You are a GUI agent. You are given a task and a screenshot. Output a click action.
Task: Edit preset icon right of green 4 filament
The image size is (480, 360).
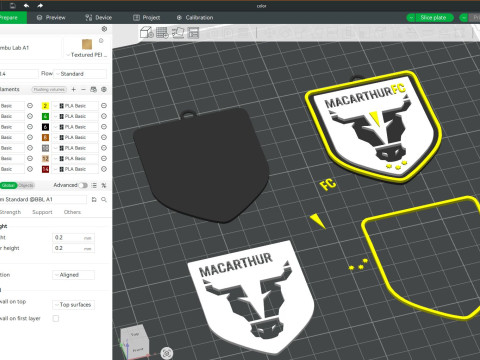pyautogui.click(x=104, y=116)
